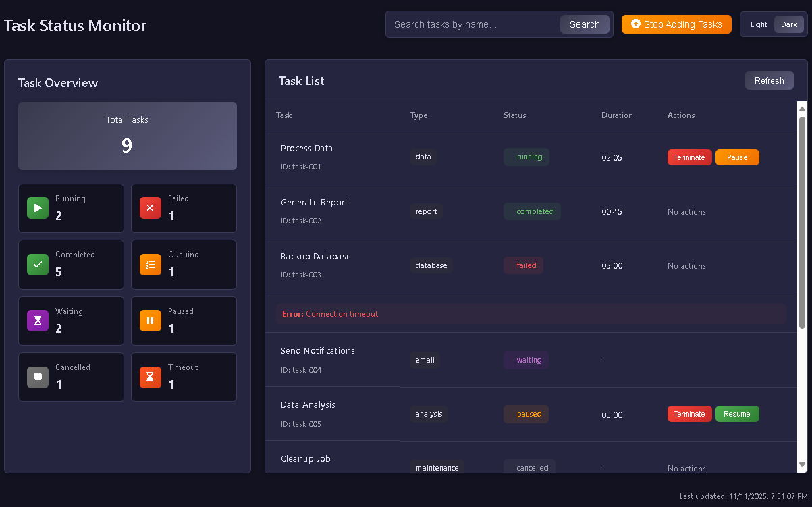Image resolution: width=812 pixels, height=507 pixels.
Task: Toggle Stop Adding Tasks button
Action: 676,24
